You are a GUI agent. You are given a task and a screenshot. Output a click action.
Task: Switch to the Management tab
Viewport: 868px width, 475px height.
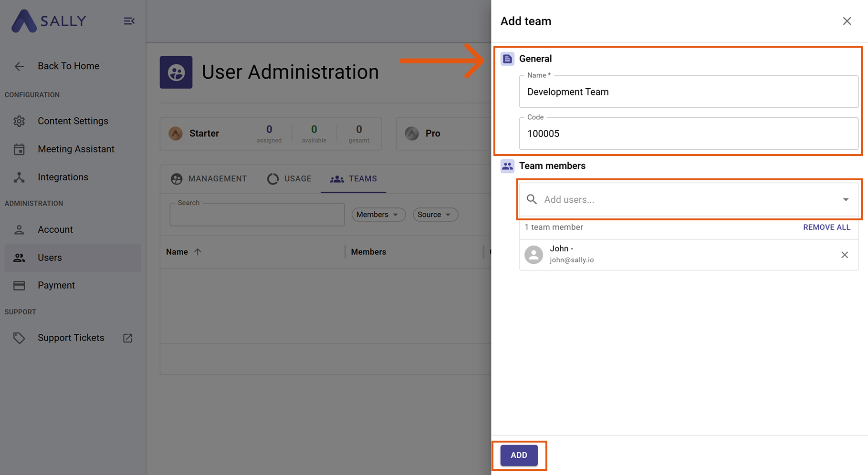pyautogui.click(x=209, y=179)
